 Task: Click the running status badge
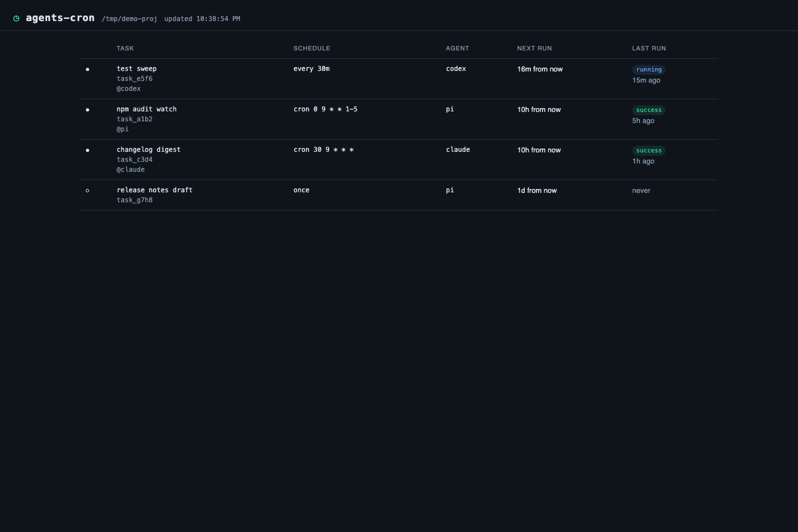(x=649, y=70)
